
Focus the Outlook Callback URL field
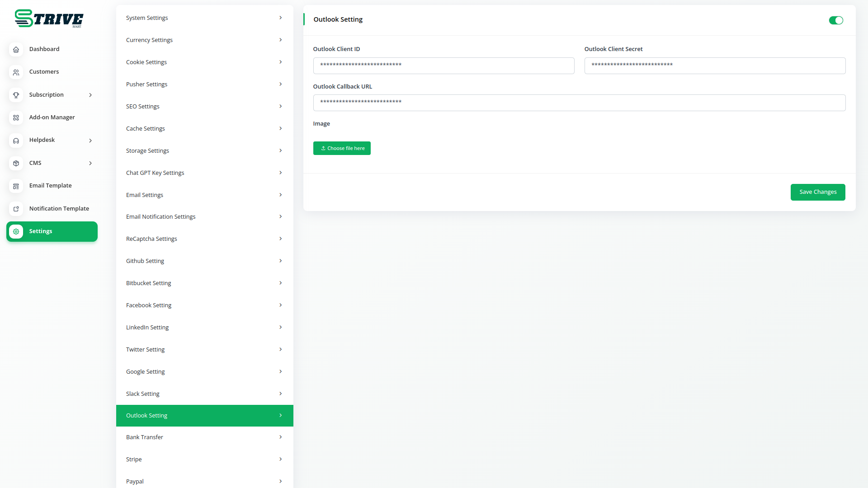(x=579, y=103)
